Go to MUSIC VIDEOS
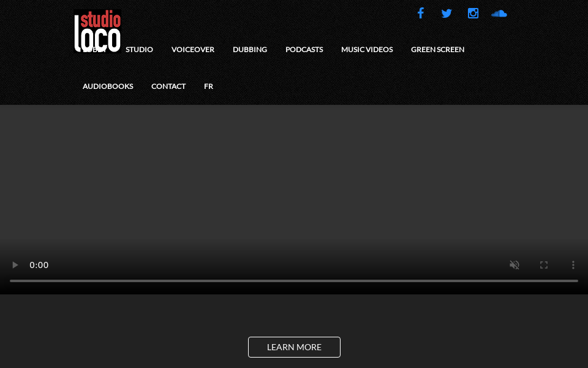The height and width of the screenshot is (368, 588). (367, 49)
